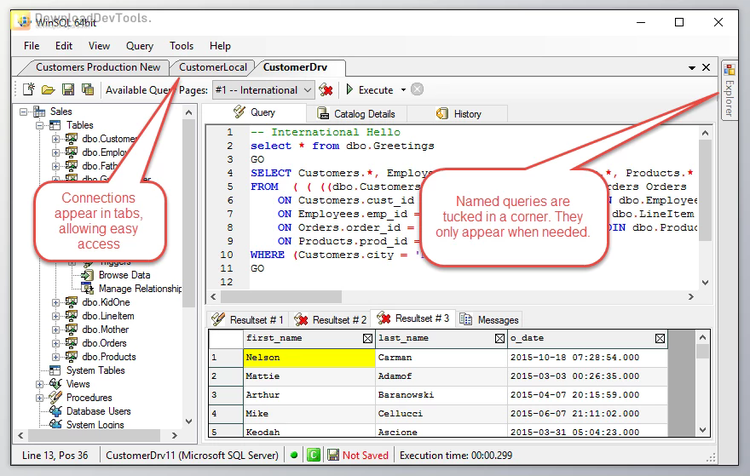This screenshot has width=750, height=476.
Task: Expand the dbo.Products table node
Action: tap(55, 357)
